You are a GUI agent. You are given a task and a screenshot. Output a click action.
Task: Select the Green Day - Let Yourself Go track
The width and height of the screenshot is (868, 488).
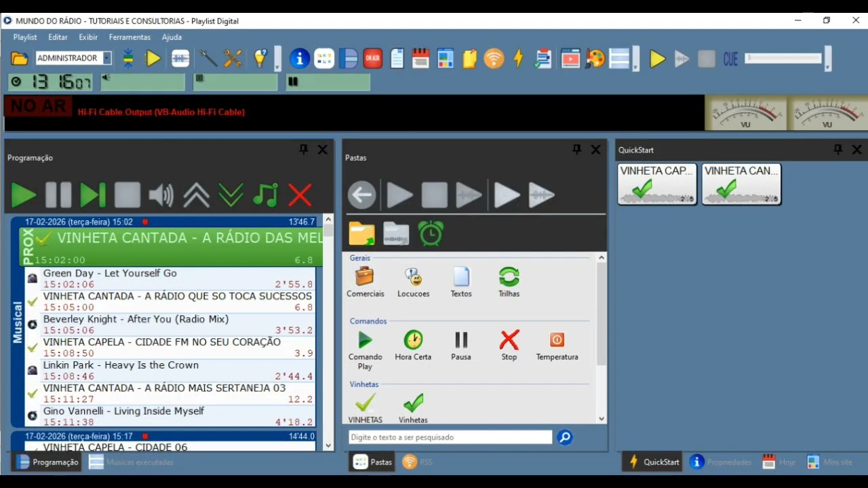[x=170, y=279]
